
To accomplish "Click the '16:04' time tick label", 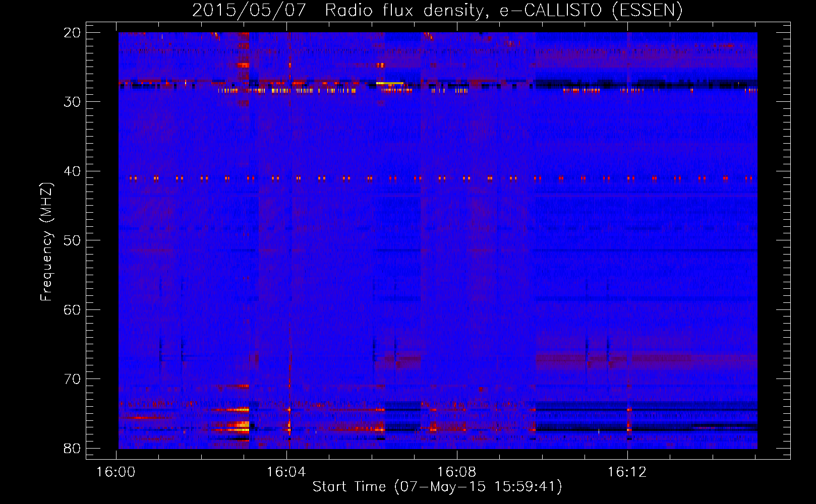I will point(286,472).
